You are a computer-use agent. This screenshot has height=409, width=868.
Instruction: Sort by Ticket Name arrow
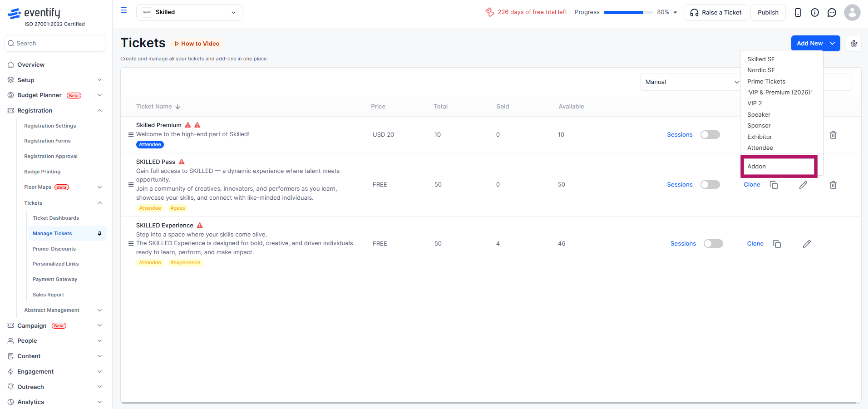(x=178, y=107)
